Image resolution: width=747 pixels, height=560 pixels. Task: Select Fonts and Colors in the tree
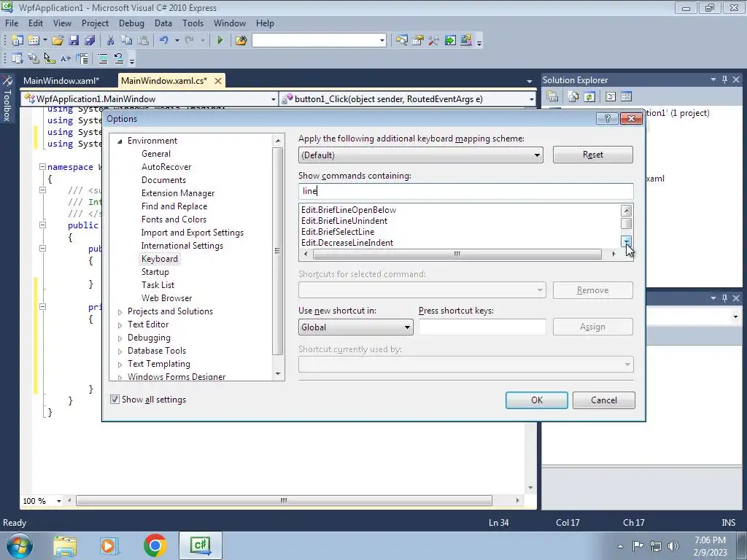click(174, 219)
